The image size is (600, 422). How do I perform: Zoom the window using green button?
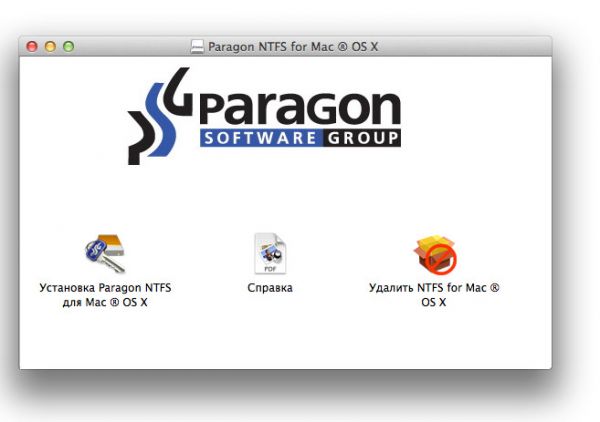pos(68,47)
